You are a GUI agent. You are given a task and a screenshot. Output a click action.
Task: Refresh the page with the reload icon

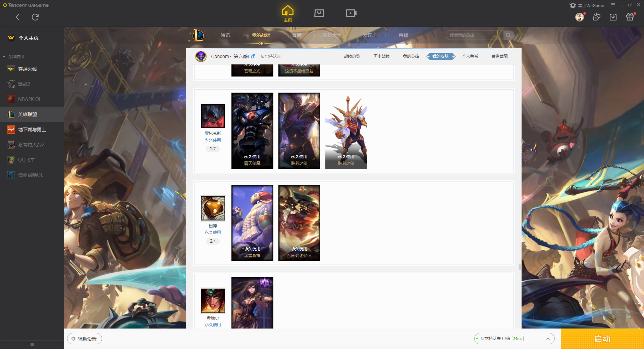[35, 17]
